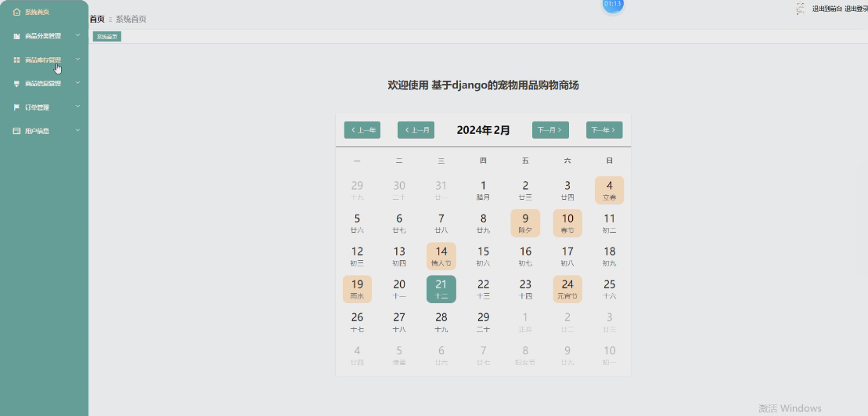Screen dimensions: 868x416
Task: Select February 9 除夕 on calendar
Action: click(525, 223)
